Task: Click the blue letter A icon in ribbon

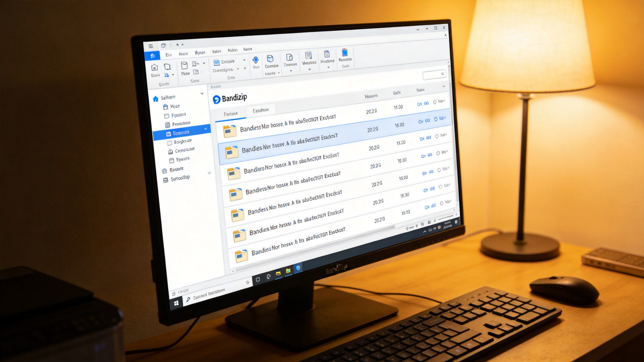Action: (166, 75)
